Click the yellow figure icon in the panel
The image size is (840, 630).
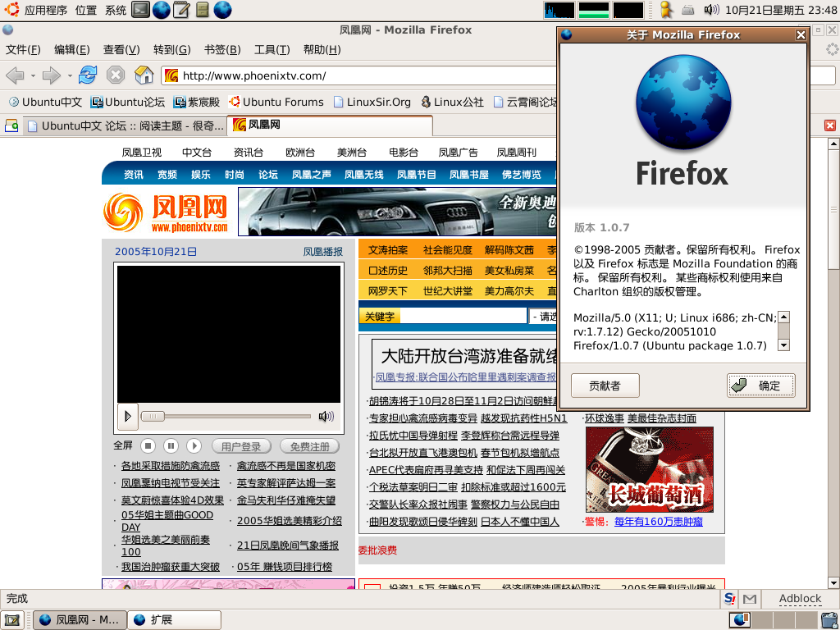(666, 10)
